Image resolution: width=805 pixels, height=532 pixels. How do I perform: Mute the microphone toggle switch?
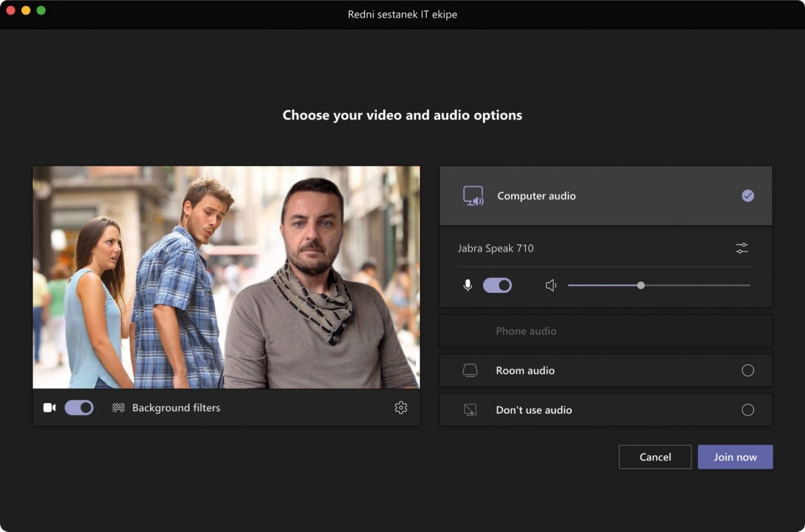[497, 285]
